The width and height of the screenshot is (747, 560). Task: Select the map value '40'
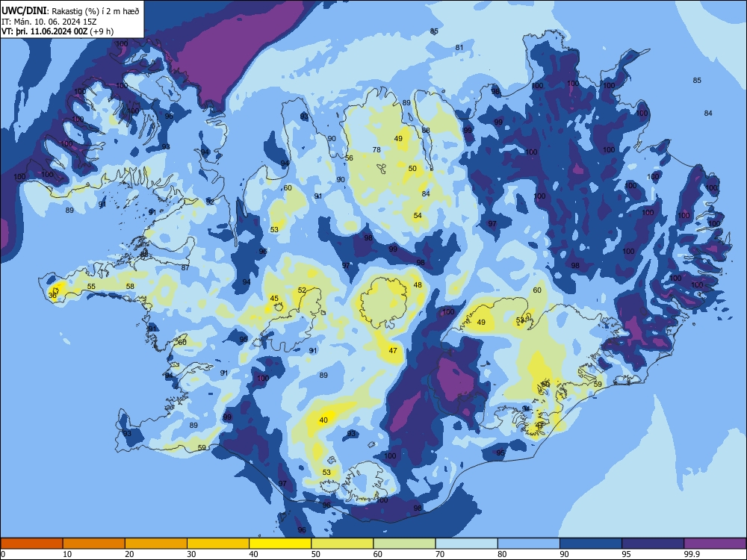point(323,420)
